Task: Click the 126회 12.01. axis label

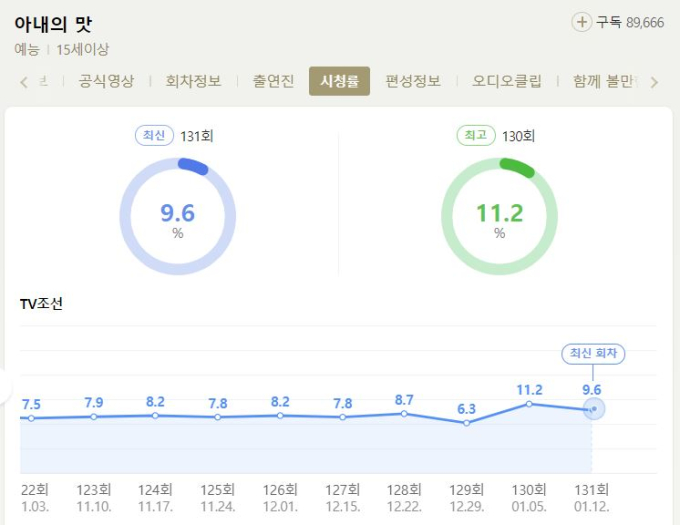Action: click(x=280, y=498)
